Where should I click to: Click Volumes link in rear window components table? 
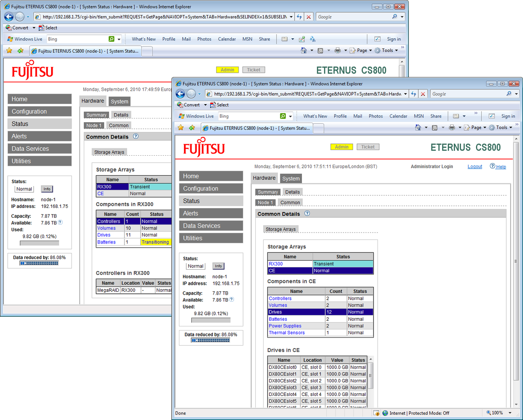[x=106, y=228]
